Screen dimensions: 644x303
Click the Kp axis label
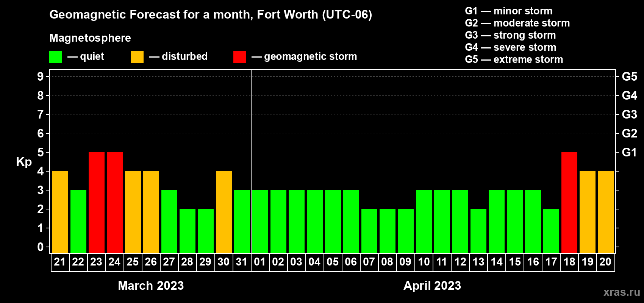[24, 162]
